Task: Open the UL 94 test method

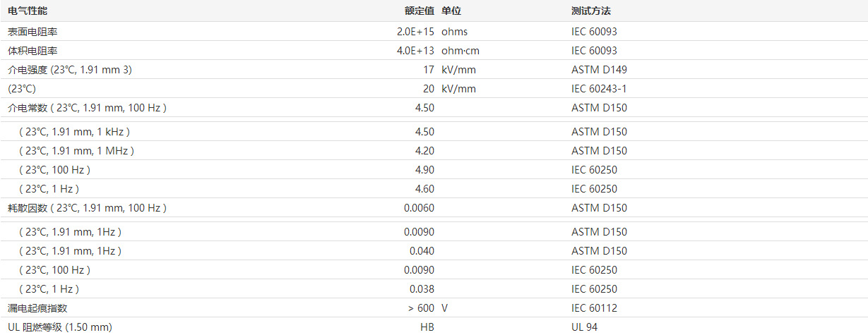Action: pyautogui.click(x=584, y=327)
